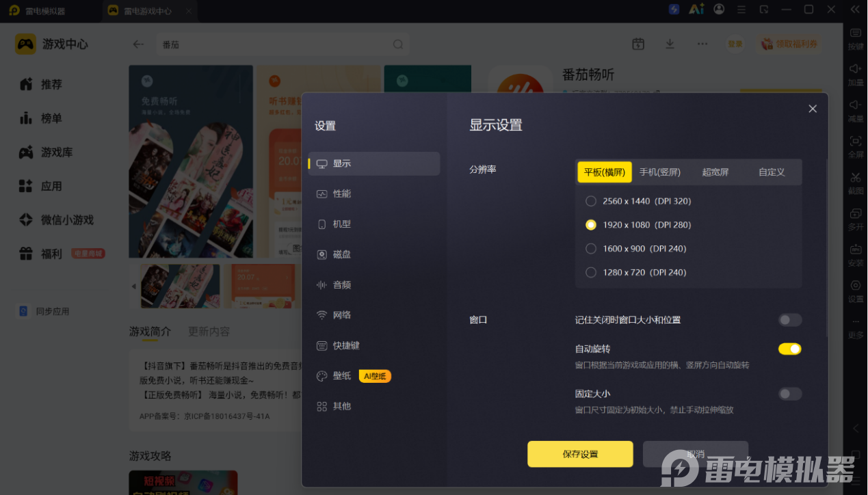Open the AI assistant icon in the title bar
The height and width of the screenshot is (495, 868).
696,10
